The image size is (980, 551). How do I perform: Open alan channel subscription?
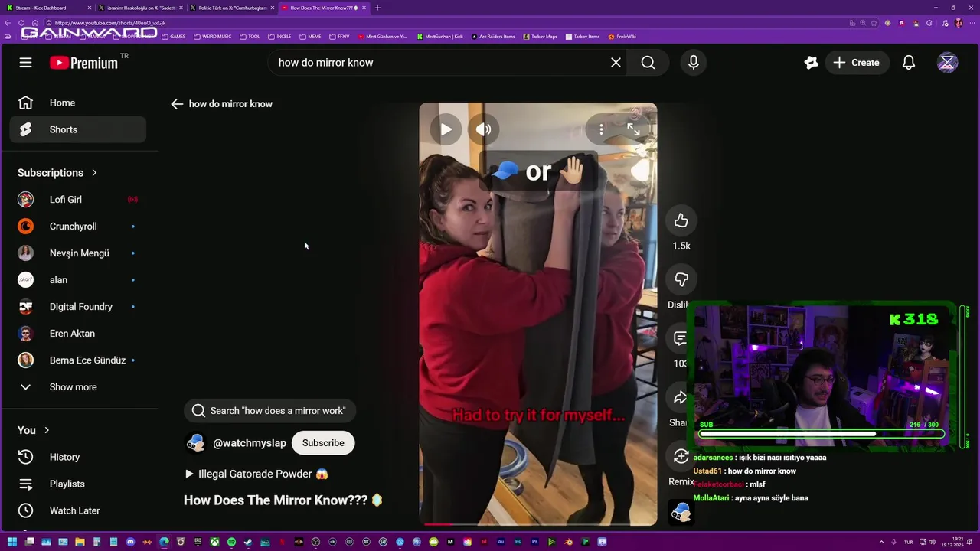point(77,280)
